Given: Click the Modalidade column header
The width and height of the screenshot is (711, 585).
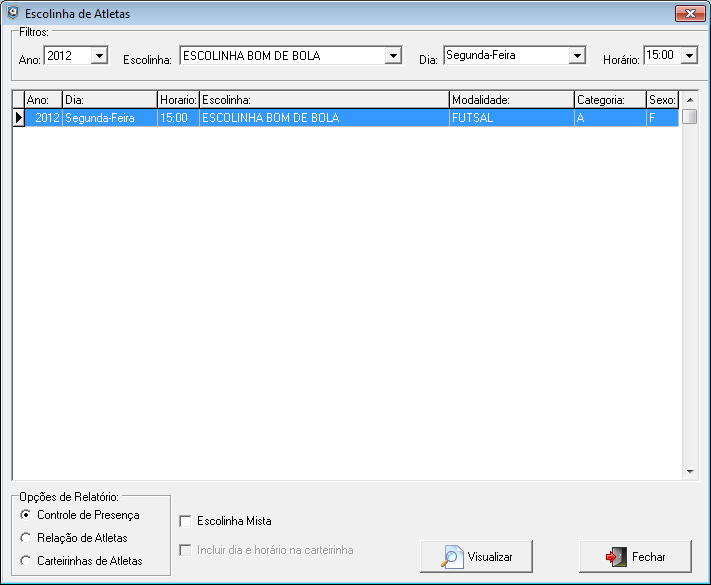Looking at the screenshot, I should pos(511,100).
